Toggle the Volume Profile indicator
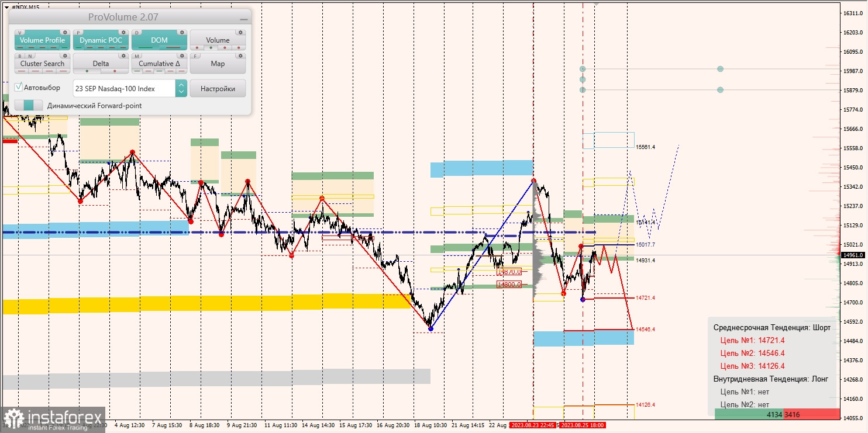 click(42, 40)
